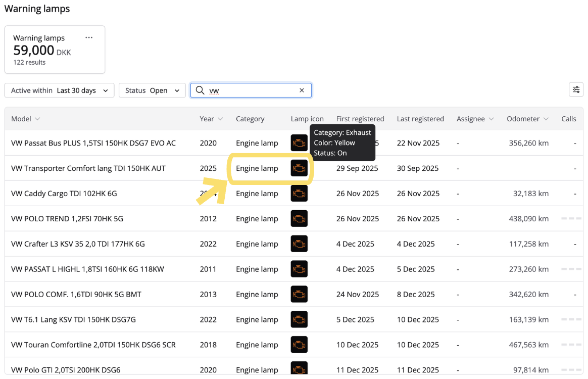Screen dimensions: 588x379
Task: Click the Last registered column header
Action: coord(420,119)
